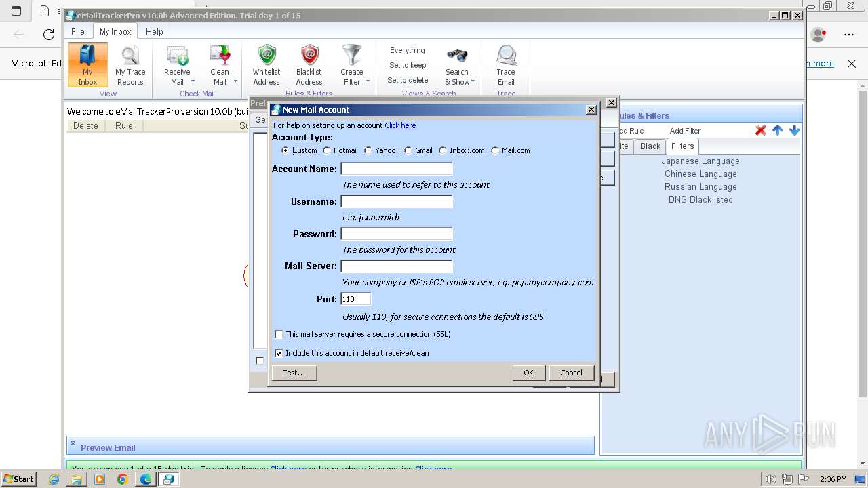Image resolution: width=868 pixels, height=488 pixels.
Task: Select Russian Language filter
Action: pyautogui.click(x=701, y=187)
